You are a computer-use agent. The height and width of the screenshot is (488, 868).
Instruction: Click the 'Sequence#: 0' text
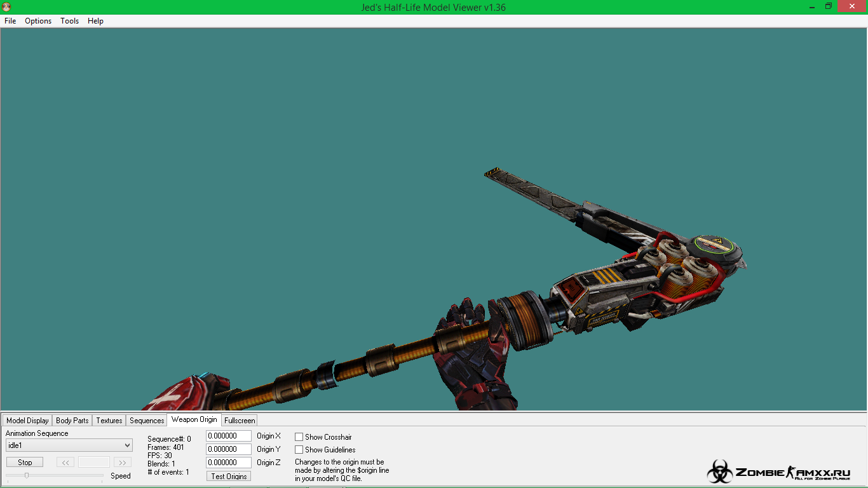pyautogui.click(x=169, y=439)
